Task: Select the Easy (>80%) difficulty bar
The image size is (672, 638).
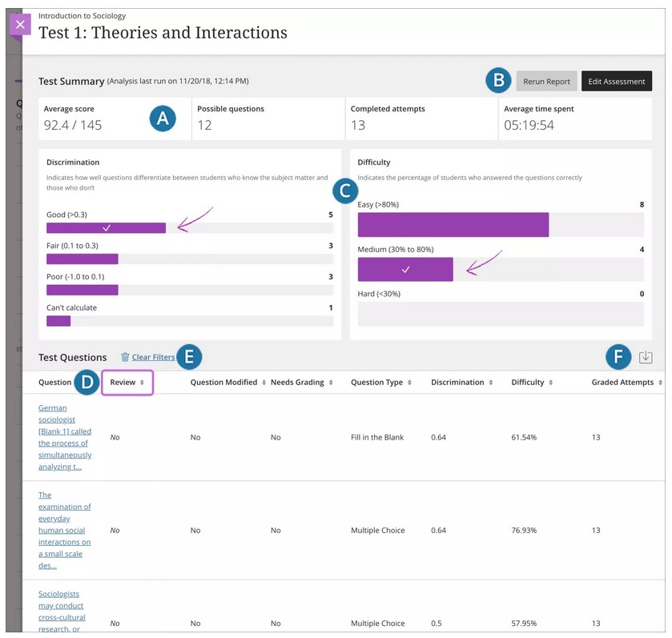Action: point(453,225)
